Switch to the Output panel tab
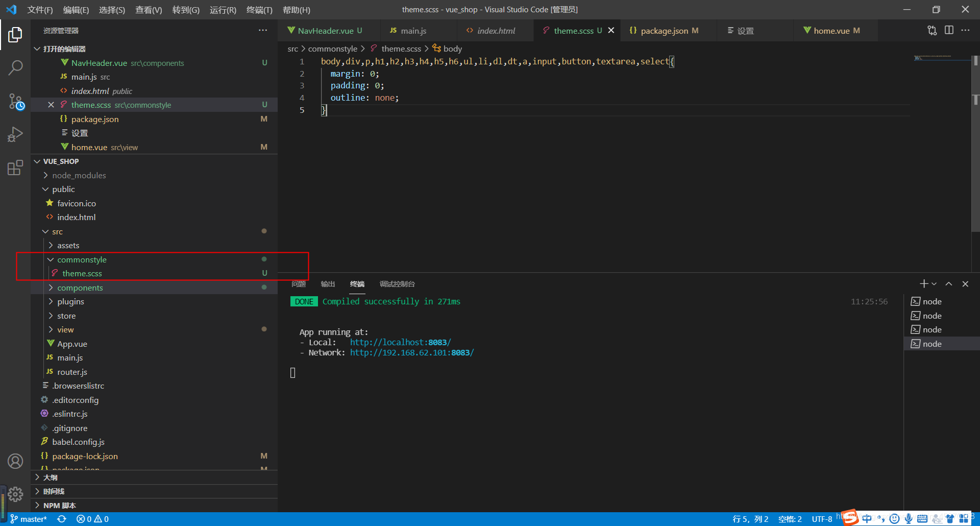This screenshot has height=526, width=980. (328, 284)
